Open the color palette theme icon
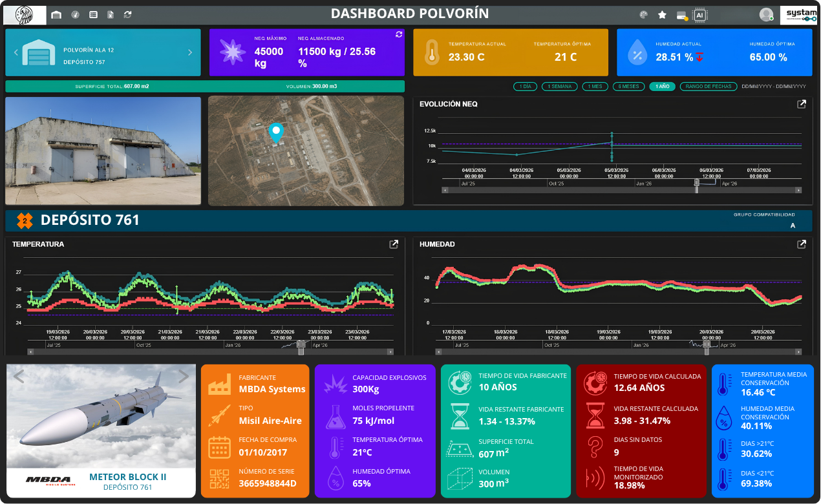821x504 pixels. (643, 14)
